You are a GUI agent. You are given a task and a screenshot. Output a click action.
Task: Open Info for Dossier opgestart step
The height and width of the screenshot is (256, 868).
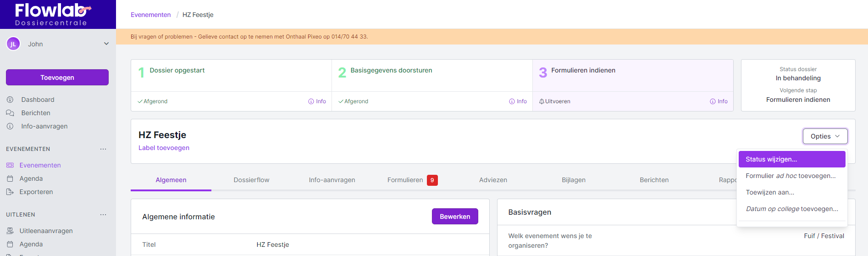(x=317, y=101)
